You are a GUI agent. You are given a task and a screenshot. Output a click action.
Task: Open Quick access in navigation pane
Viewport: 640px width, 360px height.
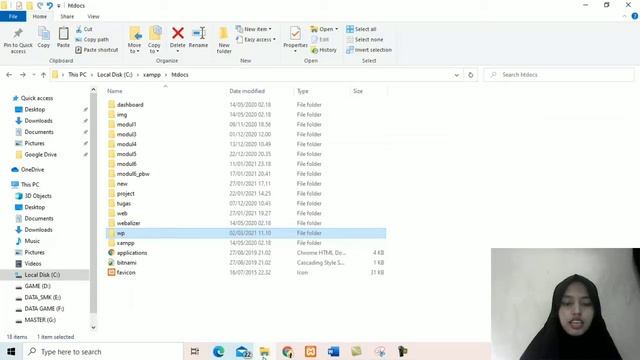coord(36,98)
